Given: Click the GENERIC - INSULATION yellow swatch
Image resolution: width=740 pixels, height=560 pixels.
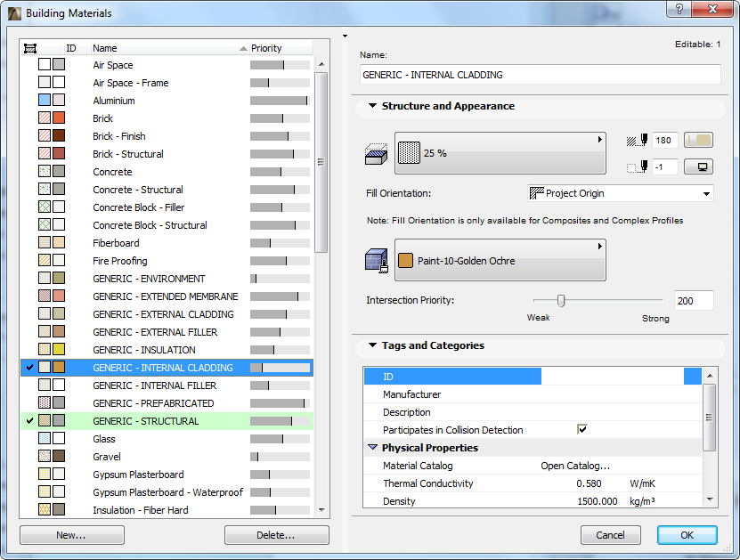Looking at the screenshot, I should (59, 350).
